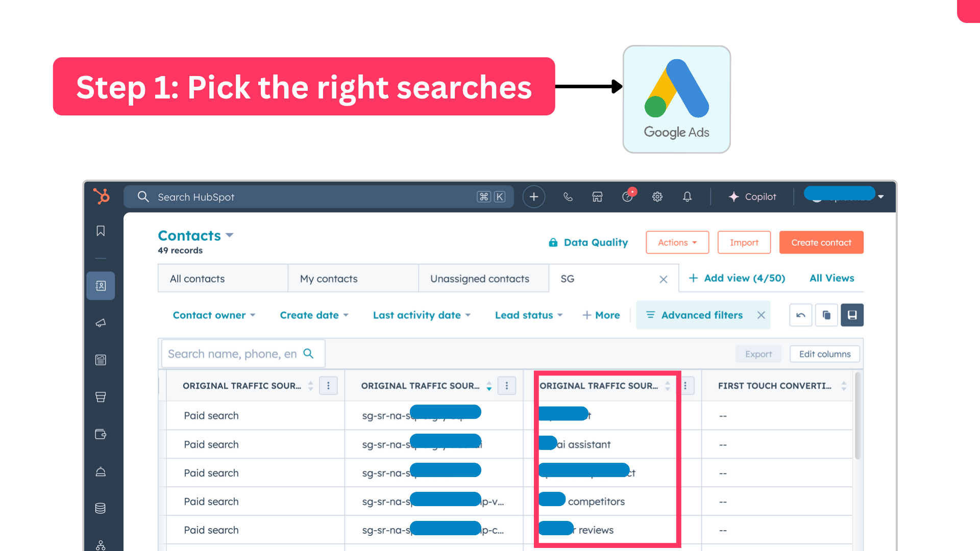The height and width of the screenshot is (551, 980).
Task: Click the 'ai assistant' search term cell
Action: (583, 444)
